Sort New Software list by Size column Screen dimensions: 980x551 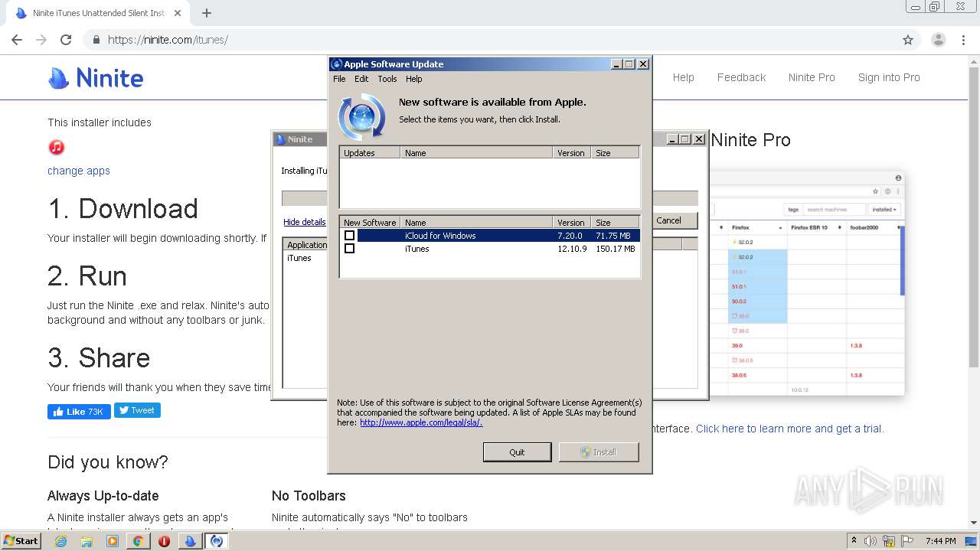tap(615, 223)
